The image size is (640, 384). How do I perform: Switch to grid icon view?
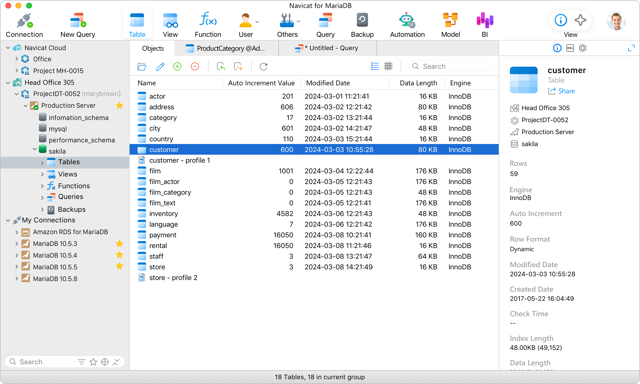point(388,66)
